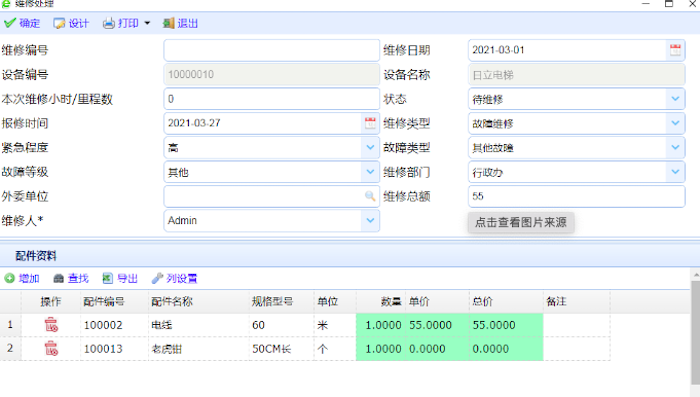Click the disabled 设备编号 field 10000010
The width and height of the screenshot is (700, 397).
coord(271,75)
